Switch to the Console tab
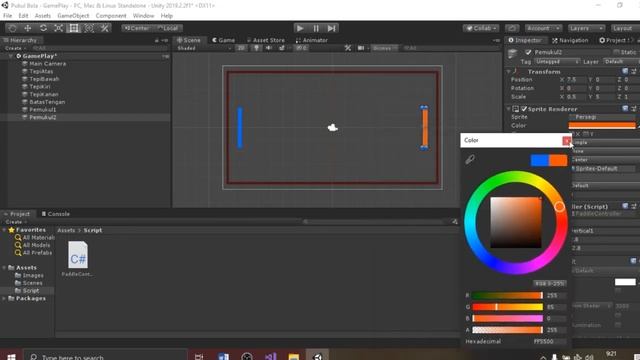 pos(56,213)
